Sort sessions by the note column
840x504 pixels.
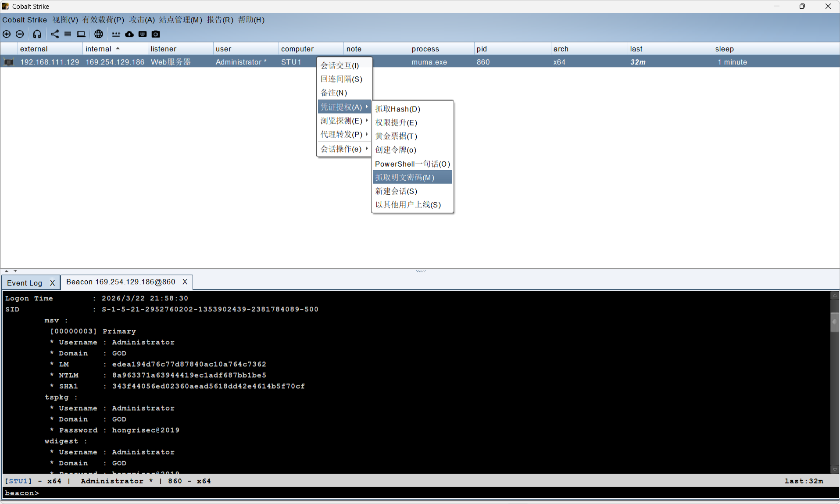click(x=376, y=49)
